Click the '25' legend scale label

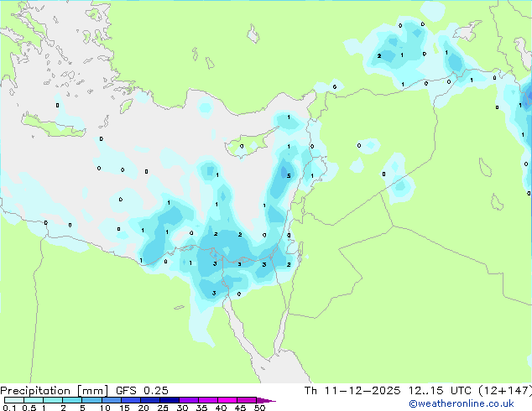coord(163,408)
